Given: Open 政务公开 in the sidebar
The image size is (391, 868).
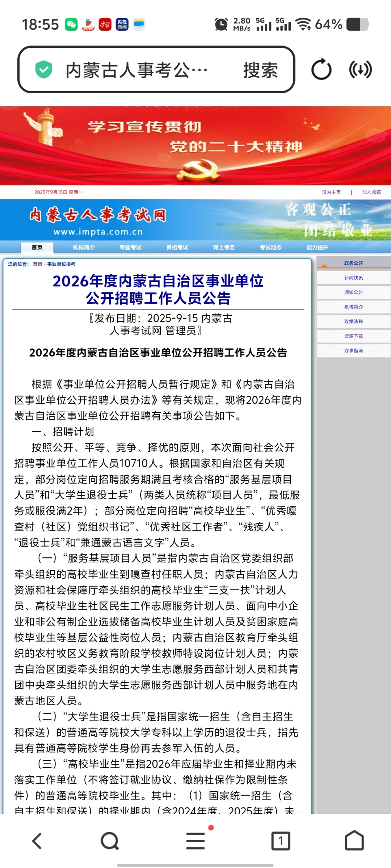Looking at the screenshot, I should (x=353, y=263).
